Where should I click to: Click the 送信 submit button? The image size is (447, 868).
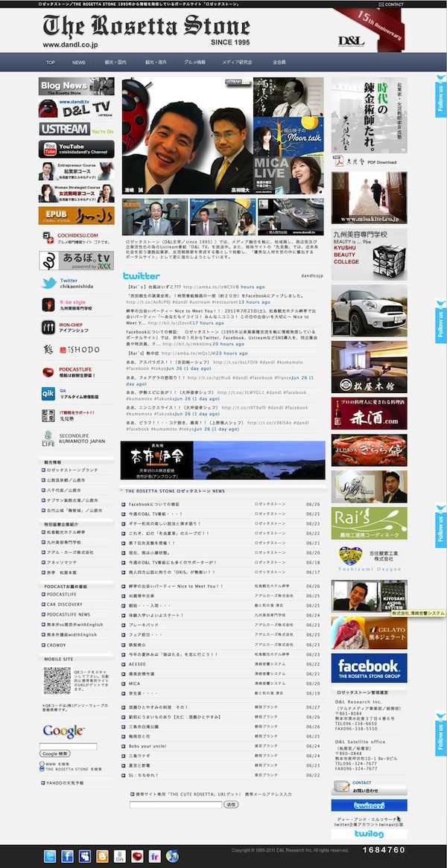point(231,805)
